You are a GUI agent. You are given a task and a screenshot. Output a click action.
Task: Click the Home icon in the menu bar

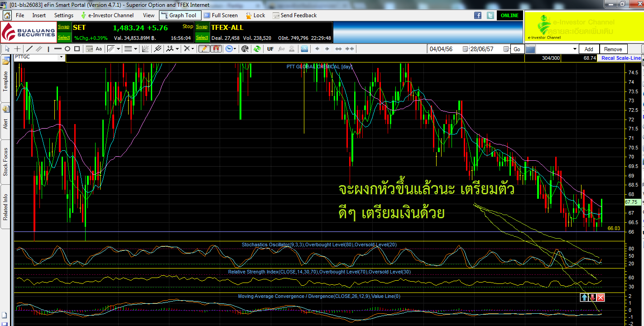pyautogui.click(x=7, y=15)
